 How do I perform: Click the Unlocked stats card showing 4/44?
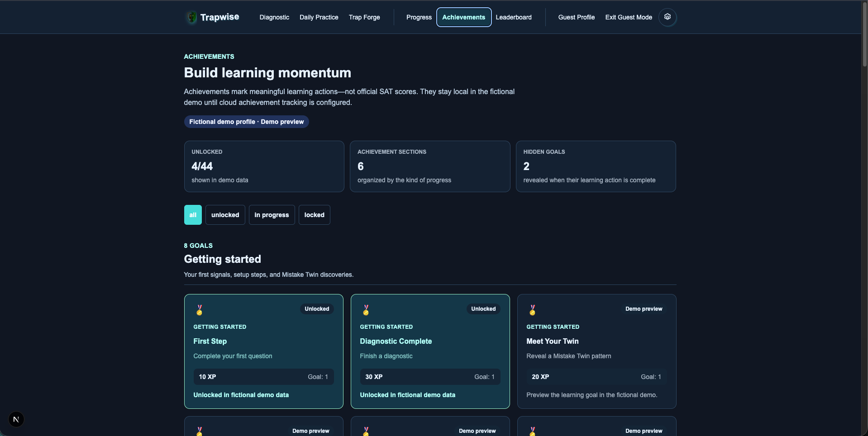(x=264, y=166)
